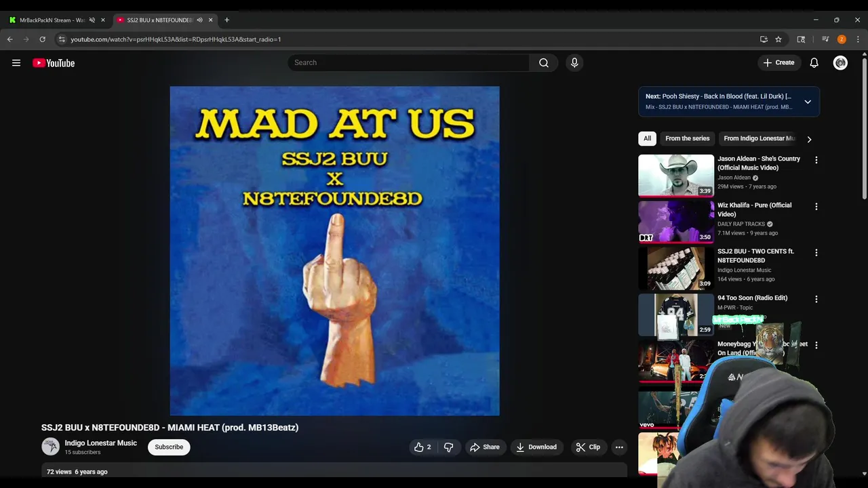Close the MrBackPackN Stream tab

[x=103, y=20]
